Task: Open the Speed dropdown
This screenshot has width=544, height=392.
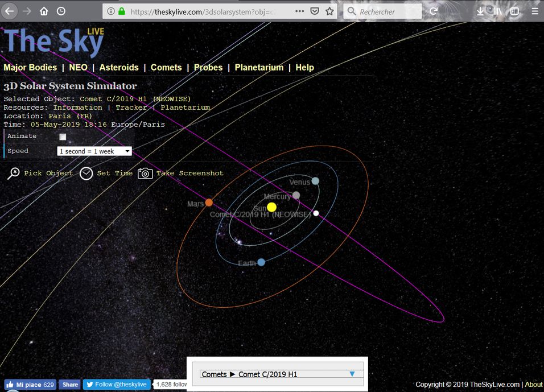Action: [x=94, y=151]
